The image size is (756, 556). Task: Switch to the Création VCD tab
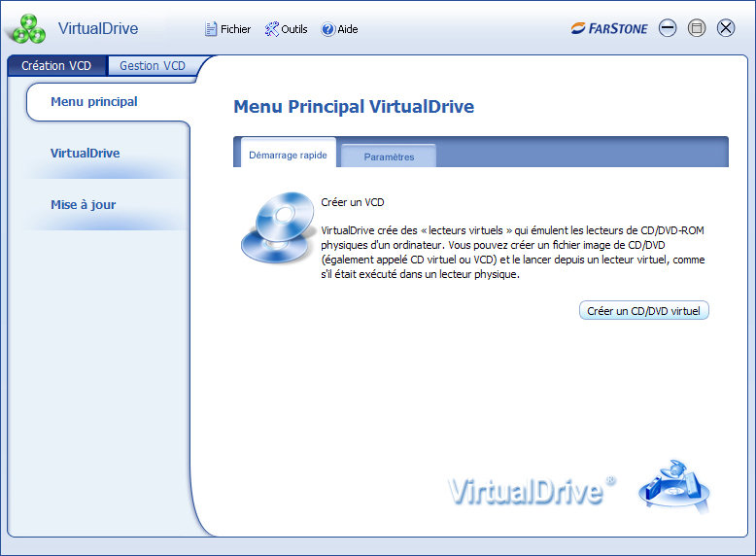pyautogui.click(x=56, y=65)
